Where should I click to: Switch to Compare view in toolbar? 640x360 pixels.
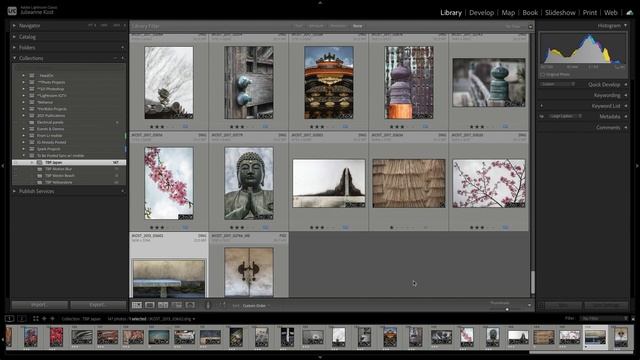(x=163, y=305)
